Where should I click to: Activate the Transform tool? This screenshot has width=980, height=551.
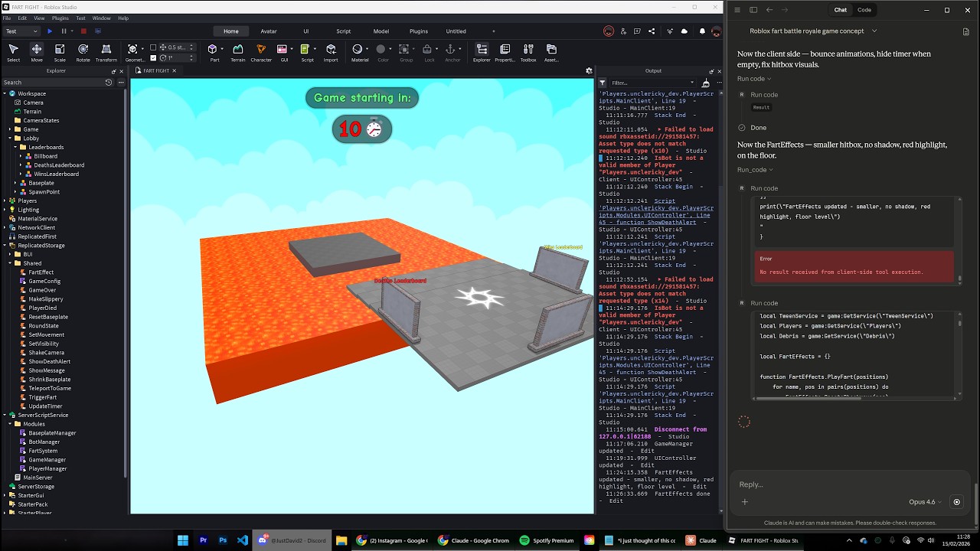pos(106,52)
